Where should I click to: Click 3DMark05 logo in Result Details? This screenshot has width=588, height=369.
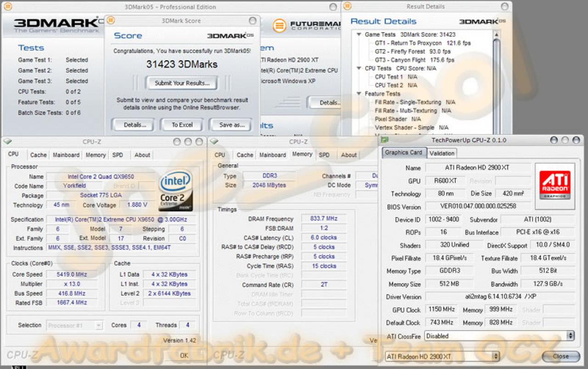pos(483,21)
